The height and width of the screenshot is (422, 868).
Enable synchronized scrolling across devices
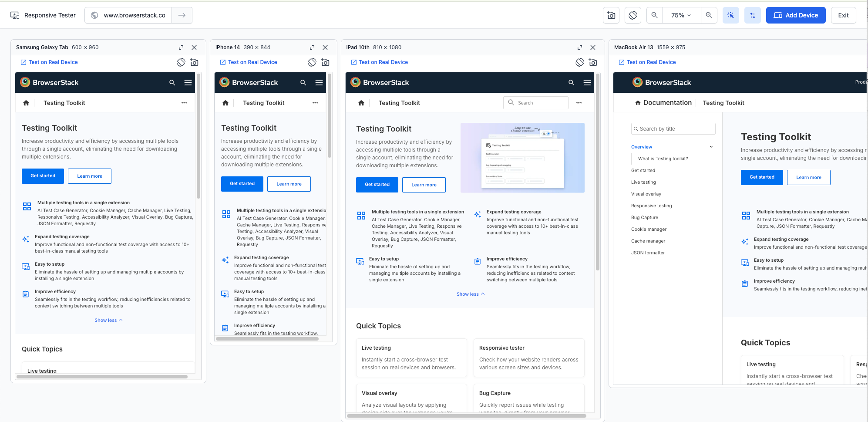tap(753, 15)
